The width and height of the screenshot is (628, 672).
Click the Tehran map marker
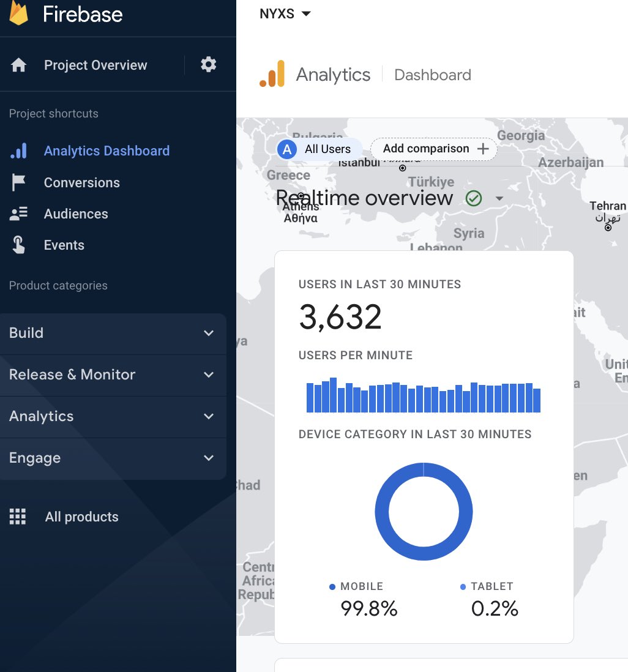[608, 228]
